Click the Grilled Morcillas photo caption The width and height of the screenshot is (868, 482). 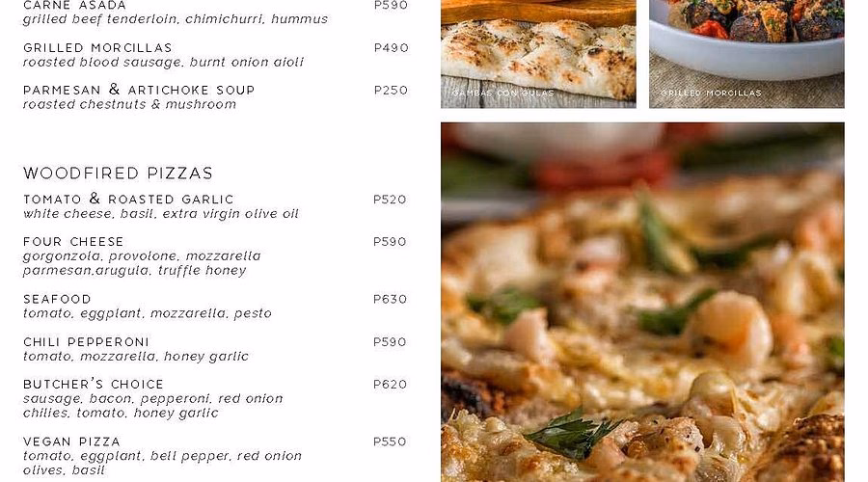712,93
